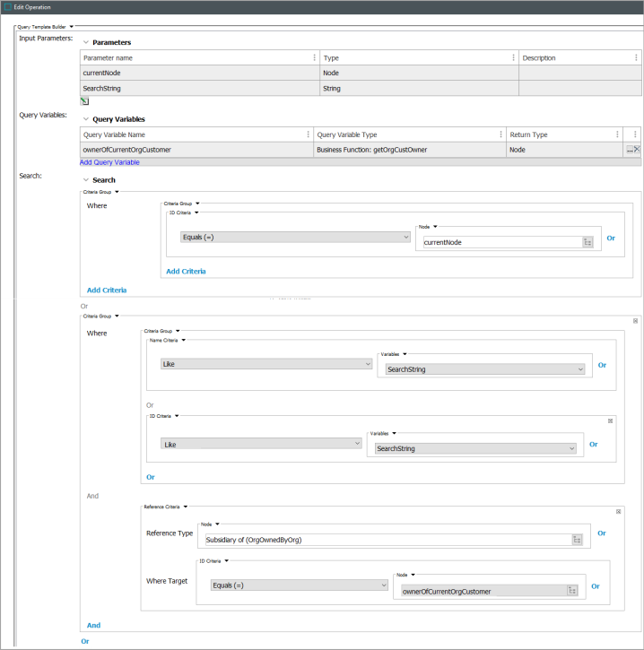Click the ownerOfCurrentOrgCustomer node field
Viewport: 644px width, 650px height.
coord(484,591)
